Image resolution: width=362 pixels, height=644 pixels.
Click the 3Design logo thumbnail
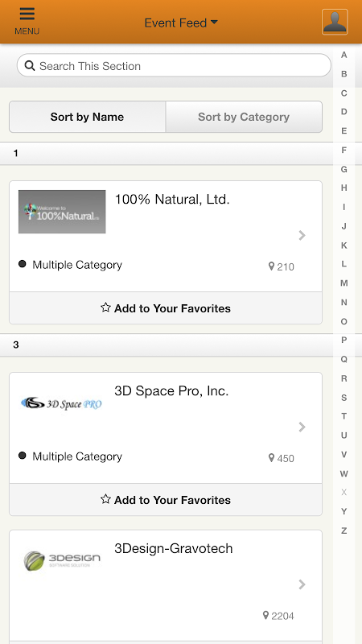pyautogui.click(x=62, y=561)
